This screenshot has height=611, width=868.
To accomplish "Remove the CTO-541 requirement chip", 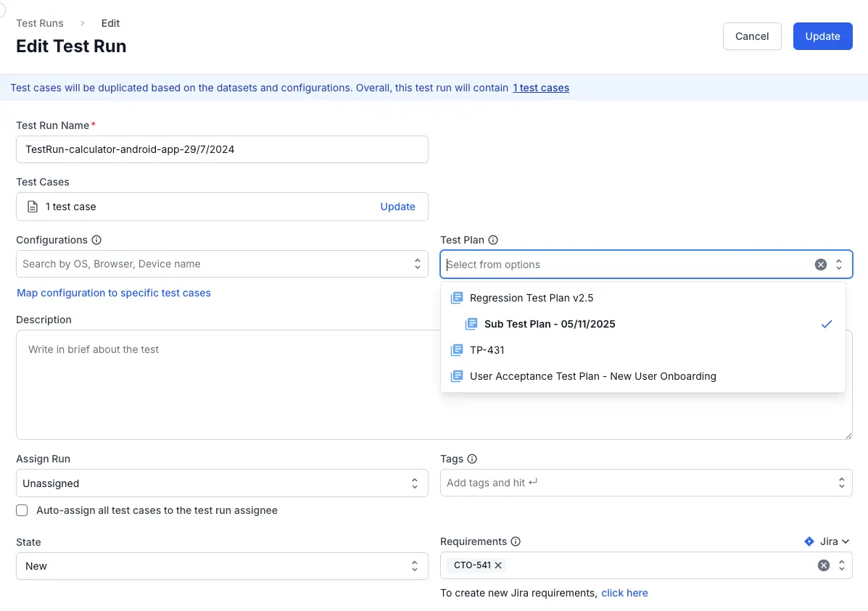I will (498, 565).
